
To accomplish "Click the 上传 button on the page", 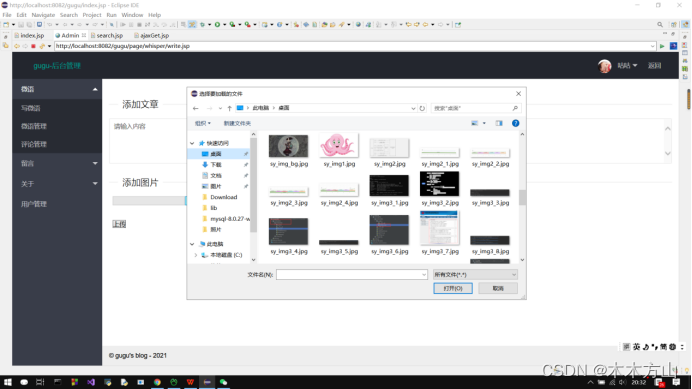I will pos(119,224).
